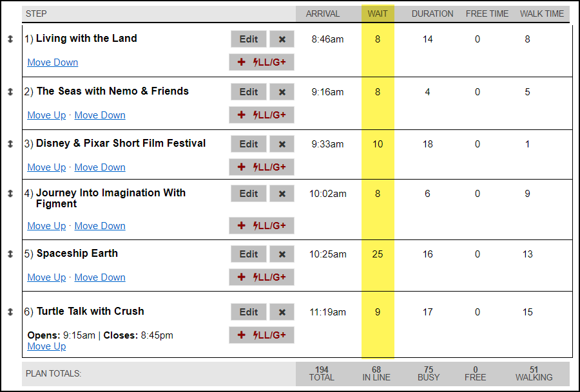This screenshot has height=392, width=580.
Task: Click Spaceship Earth wait value 25
Action: pyautogui.click(x=378, y=254)
